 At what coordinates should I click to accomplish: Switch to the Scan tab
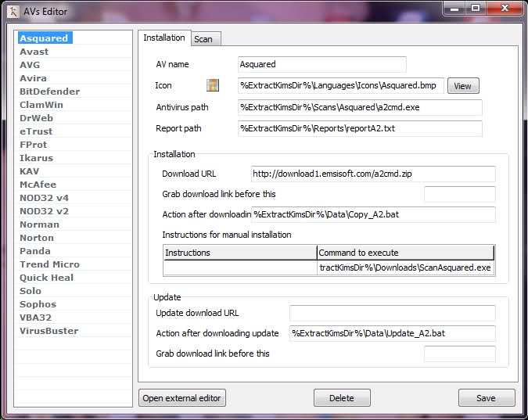coord(206,39)
